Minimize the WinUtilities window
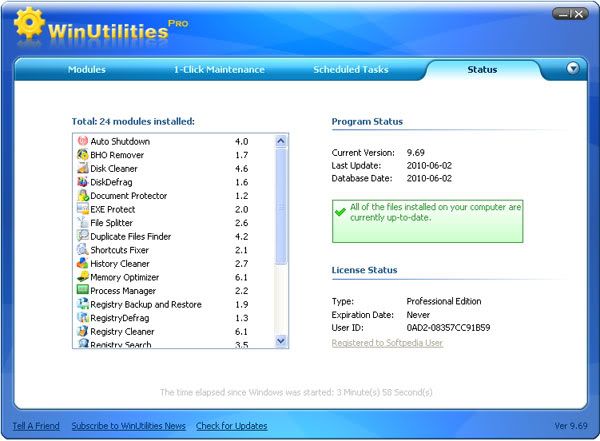The image size is (600, 441). (563, 15)
